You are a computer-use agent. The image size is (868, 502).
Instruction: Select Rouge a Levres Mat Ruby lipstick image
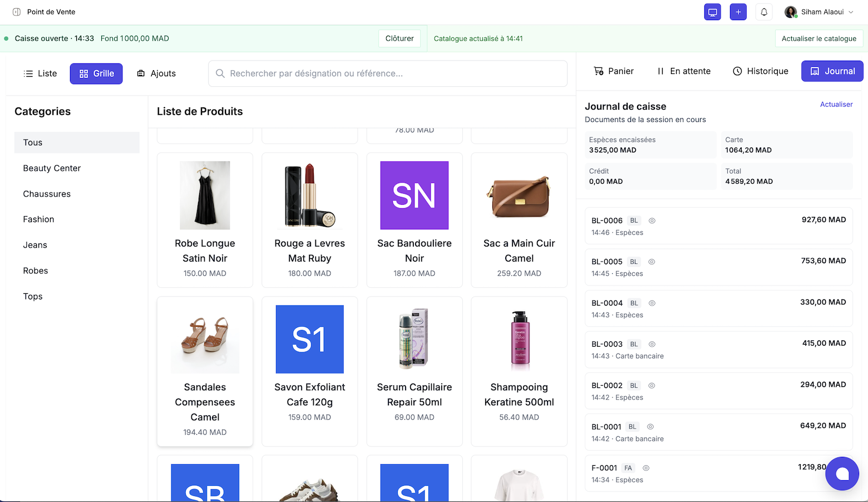310,195
